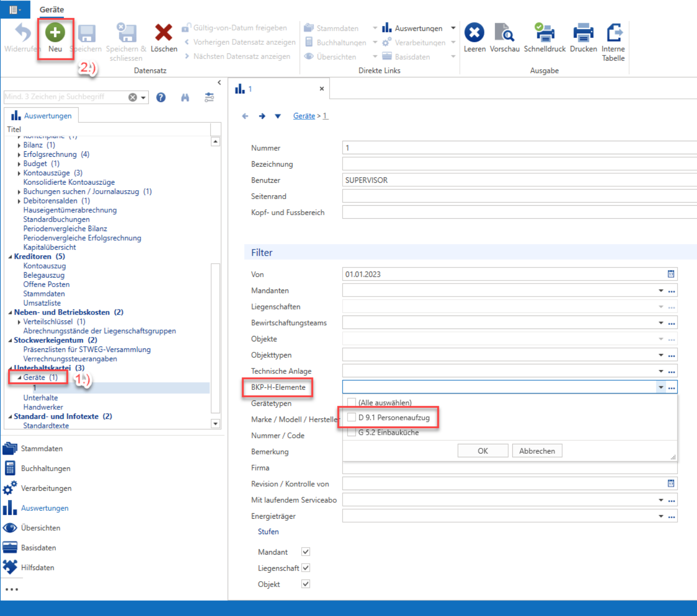Open Mandanten dropdown arrow

(x=661, y=291)
